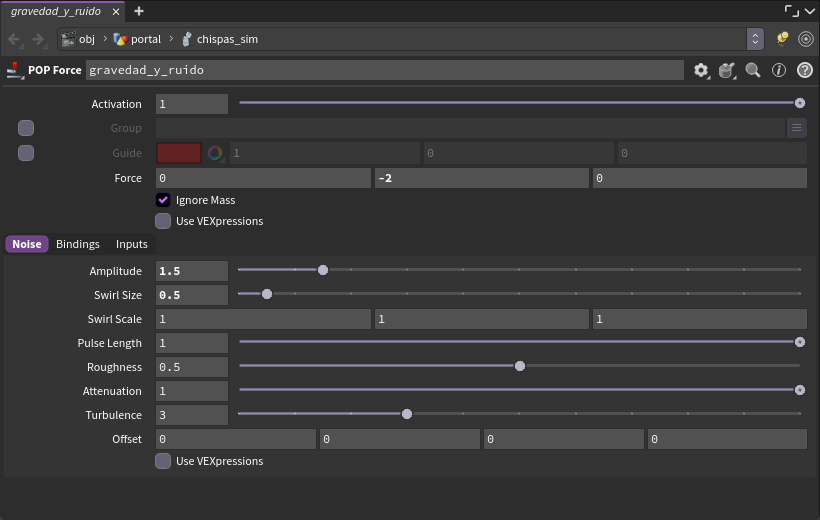820x520 pixels.
Task: Click the Pulse Length value field
Action: pyautogui.click(x=192, y=343)
